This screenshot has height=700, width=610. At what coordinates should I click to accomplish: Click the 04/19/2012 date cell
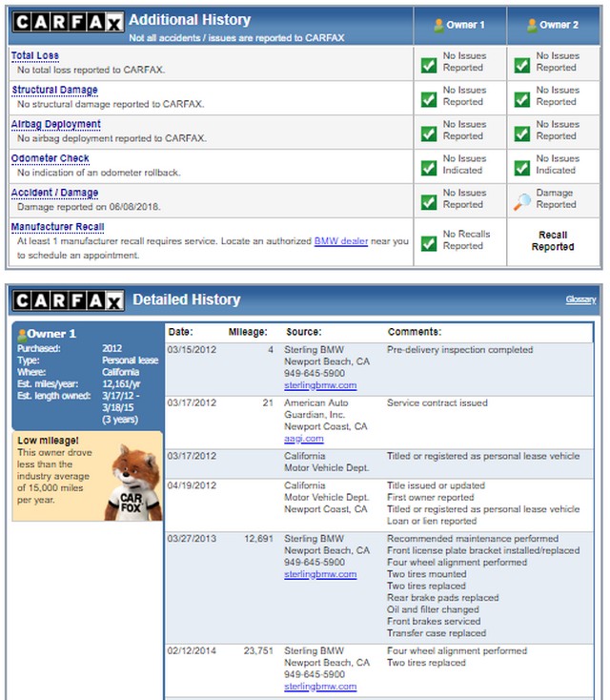[192, 485]
